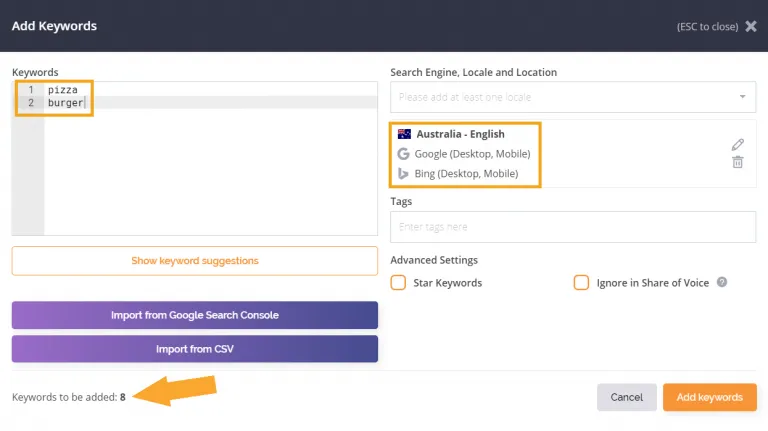The width and height of the screenshot is (768, 431).
Task: Click 'Bing (Desktop, Mobile)' entry
Action: (x=466, y=173)
